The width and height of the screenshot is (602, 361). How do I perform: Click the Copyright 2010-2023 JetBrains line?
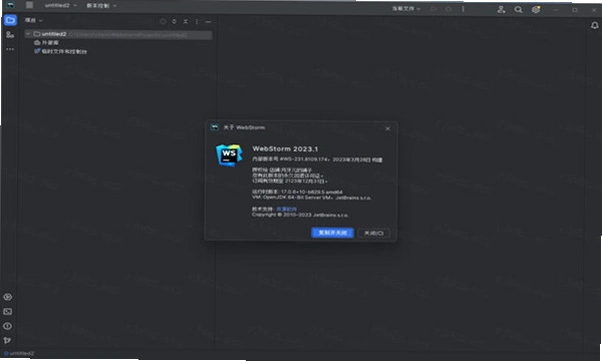click(300, 215)
